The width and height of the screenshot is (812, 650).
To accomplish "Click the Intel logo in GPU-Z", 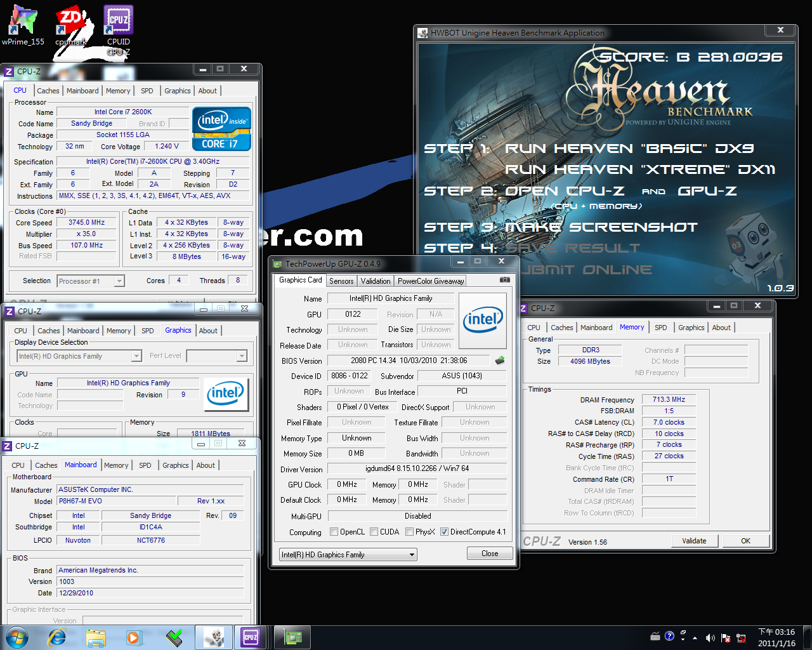I will (x=483, y=321).
